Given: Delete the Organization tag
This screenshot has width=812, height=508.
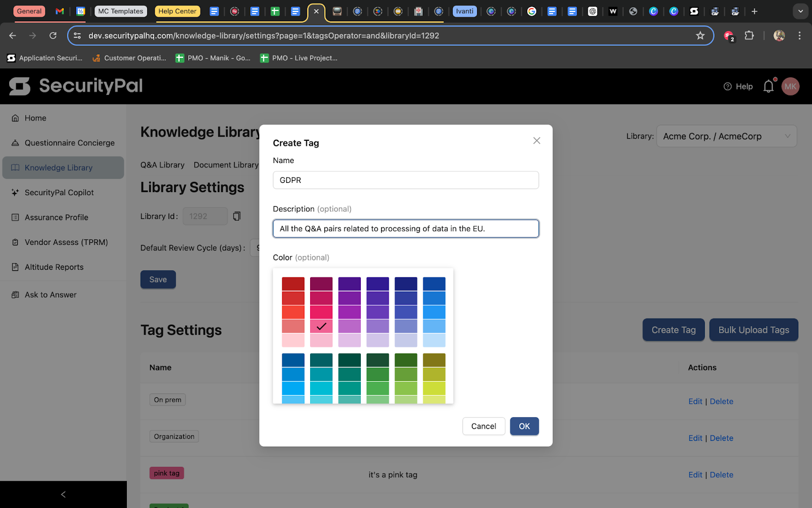Looking at the screenshot, I should (x=721, y=438).
